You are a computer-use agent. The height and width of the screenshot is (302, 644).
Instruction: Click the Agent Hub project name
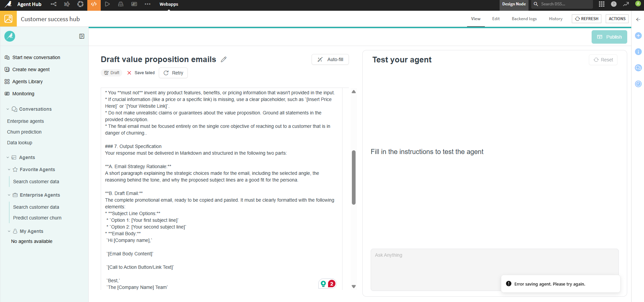point(29,4)
